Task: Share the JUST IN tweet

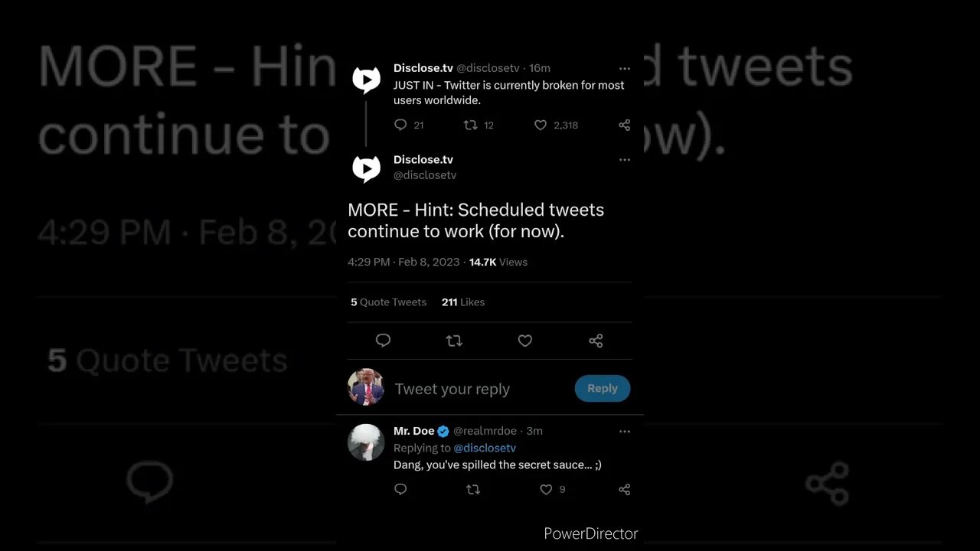Action: click(624, 125)
